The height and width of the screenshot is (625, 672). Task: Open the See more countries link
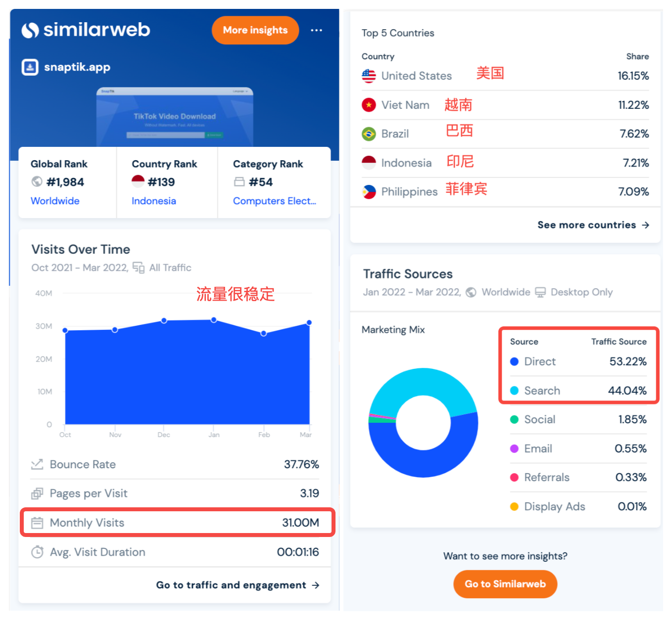point(593,225)
